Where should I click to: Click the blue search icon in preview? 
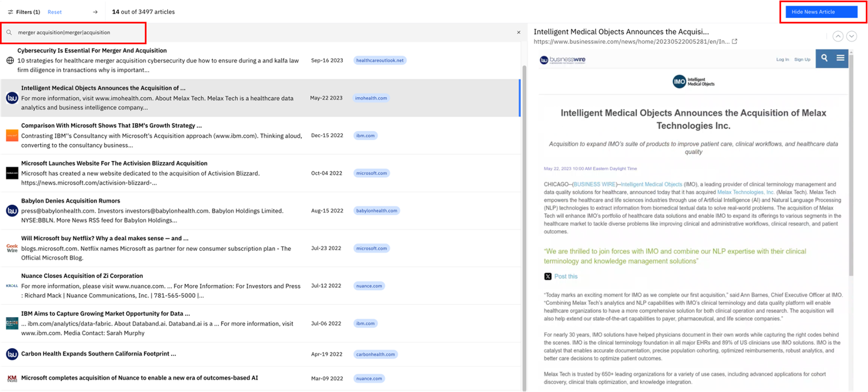824,58
